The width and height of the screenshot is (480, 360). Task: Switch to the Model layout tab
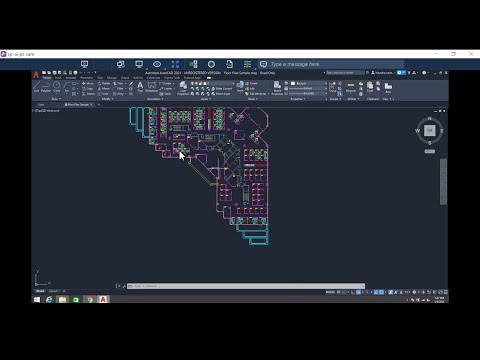coord(40,291)
